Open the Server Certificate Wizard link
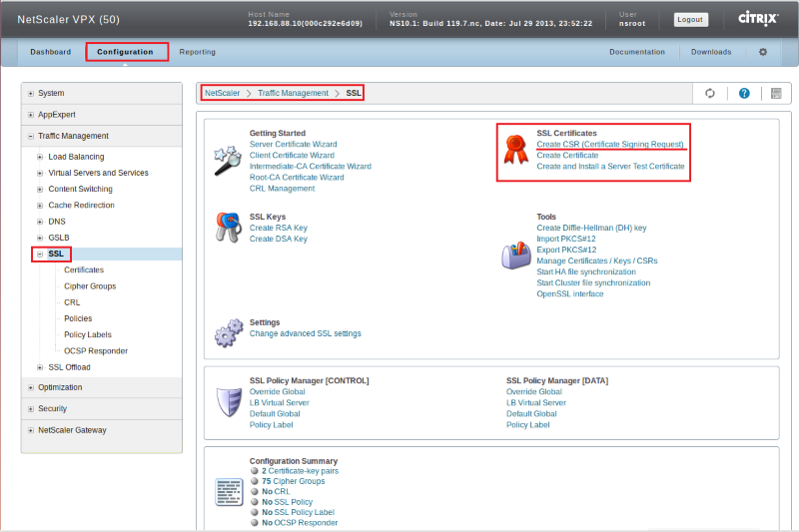The image size is (799, 532). (x=293, y=144)
